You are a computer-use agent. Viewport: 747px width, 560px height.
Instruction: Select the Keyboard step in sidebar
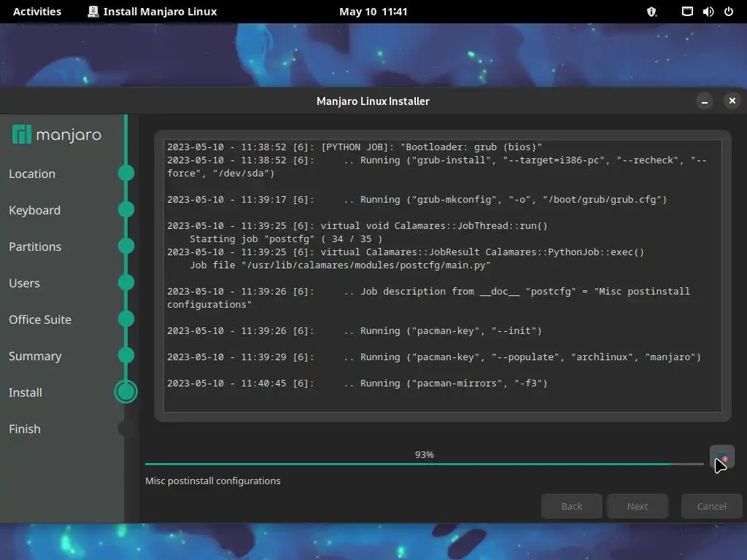click(x=34, y=210)
